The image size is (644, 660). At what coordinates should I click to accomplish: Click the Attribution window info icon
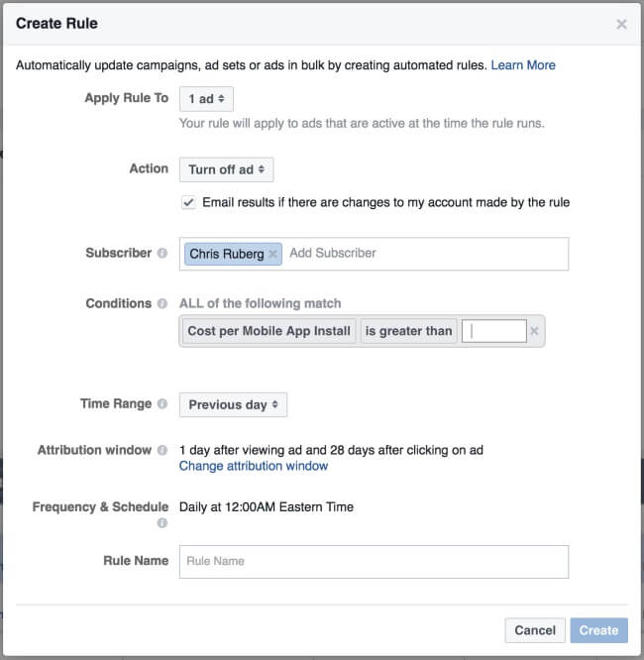coord(162,450)
